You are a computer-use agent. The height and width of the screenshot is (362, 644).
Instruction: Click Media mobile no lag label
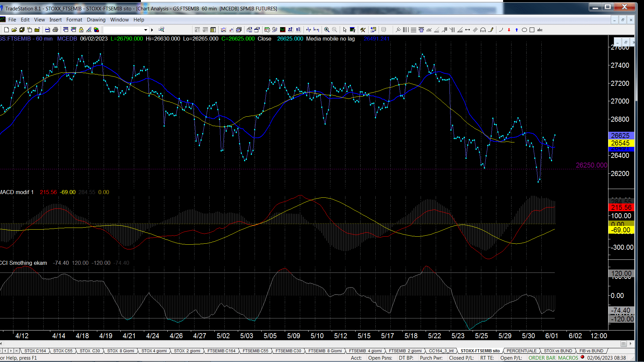pos(330,39)
